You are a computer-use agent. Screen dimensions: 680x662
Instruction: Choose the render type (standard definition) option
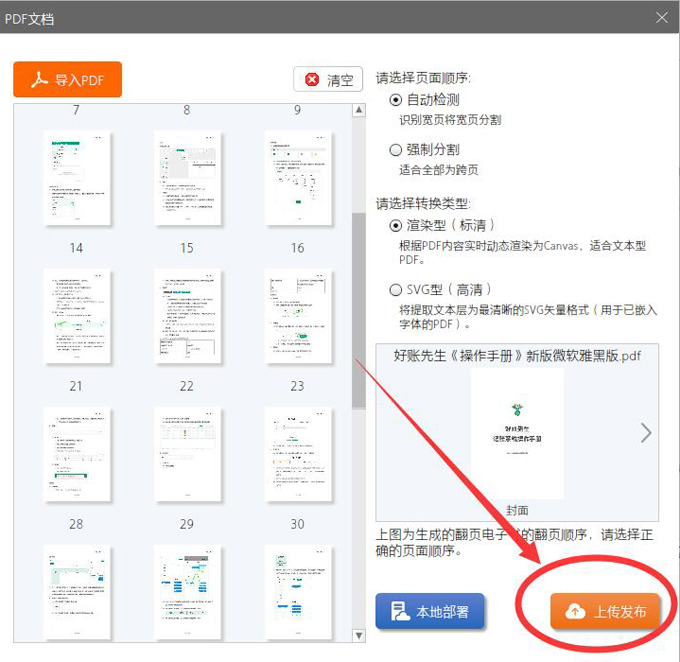396,225
